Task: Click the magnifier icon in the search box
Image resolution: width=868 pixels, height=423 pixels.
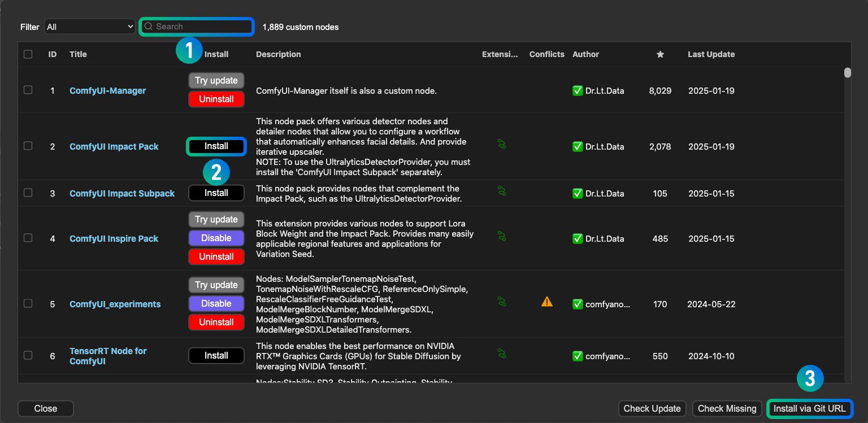Action: [149, 27]
